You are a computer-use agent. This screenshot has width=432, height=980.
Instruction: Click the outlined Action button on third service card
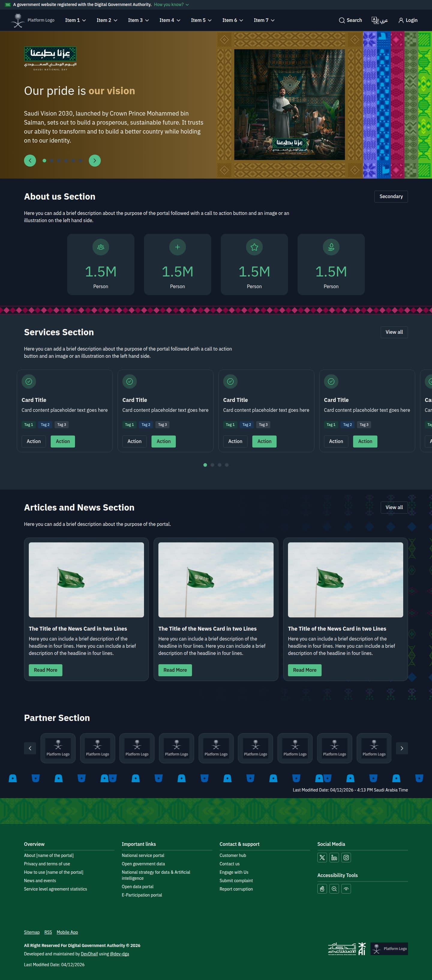coord(235,441)
